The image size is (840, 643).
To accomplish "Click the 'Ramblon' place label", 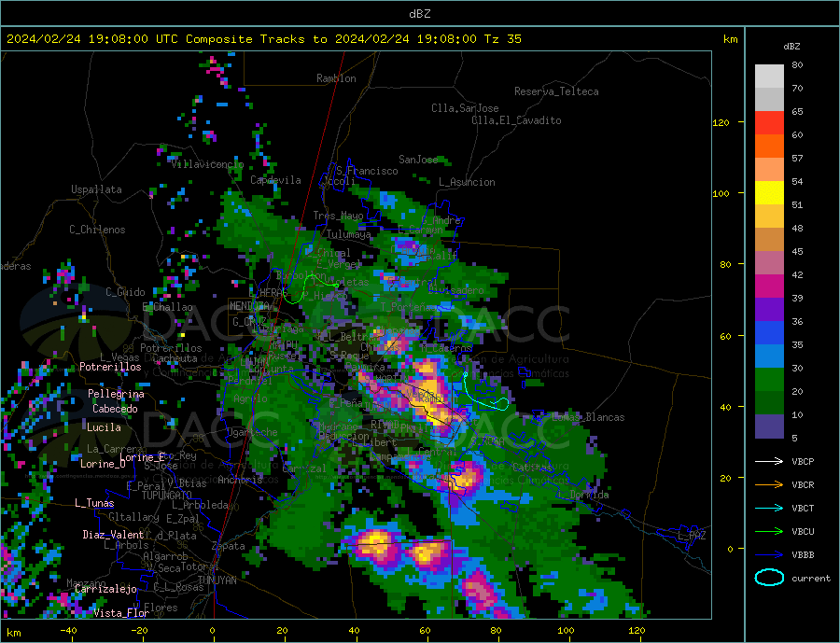I will 336,78.
